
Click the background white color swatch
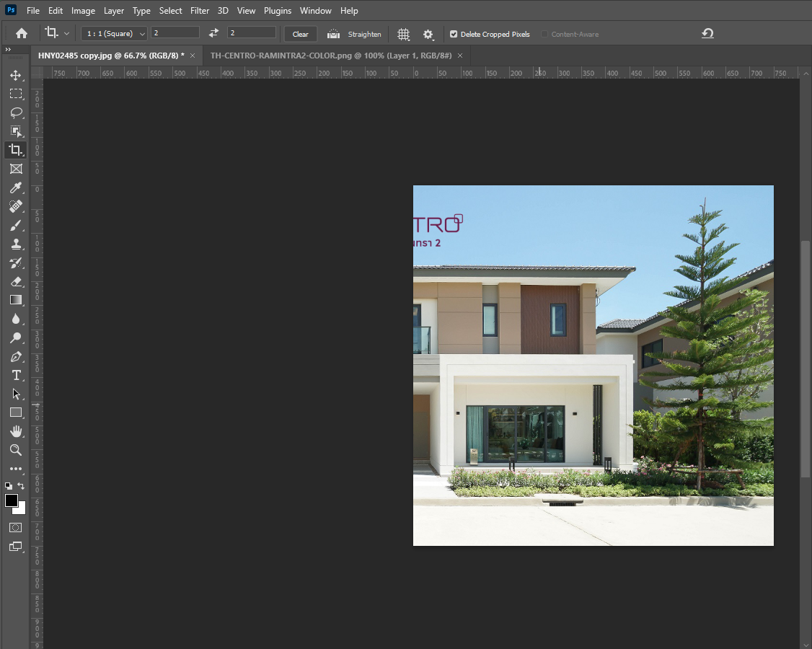tap(21, 509)
